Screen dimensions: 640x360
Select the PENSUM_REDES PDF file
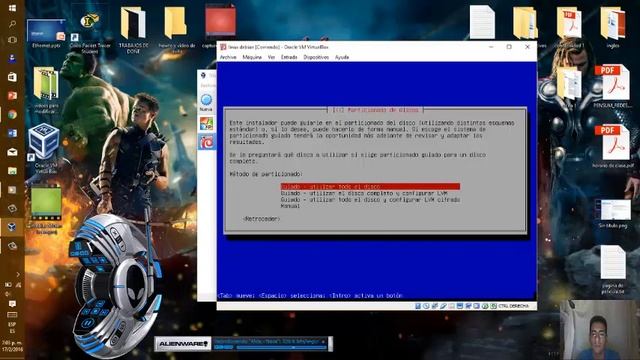614,87
